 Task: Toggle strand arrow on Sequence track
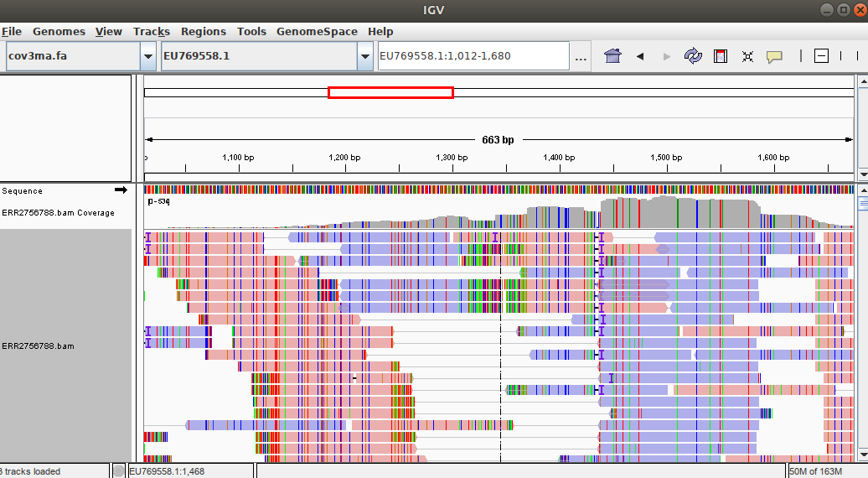point(121,190)
